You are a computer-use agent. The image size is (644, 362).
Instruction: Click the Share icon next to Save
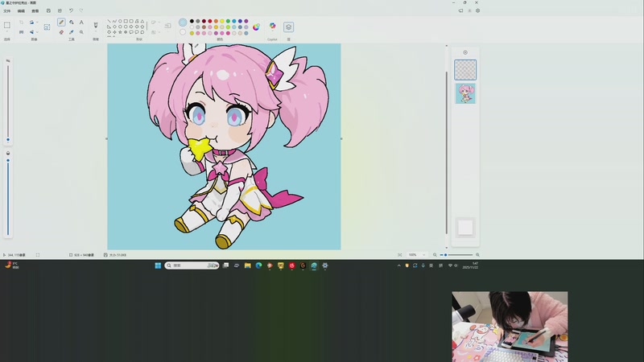(x=60, y=10)
